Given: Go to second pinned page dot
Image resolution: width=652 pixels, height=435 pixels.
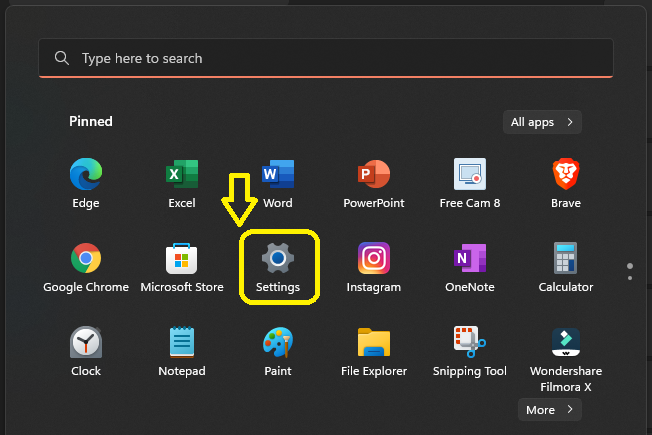Looking at the screenshot, I should [x=630, y=278].
